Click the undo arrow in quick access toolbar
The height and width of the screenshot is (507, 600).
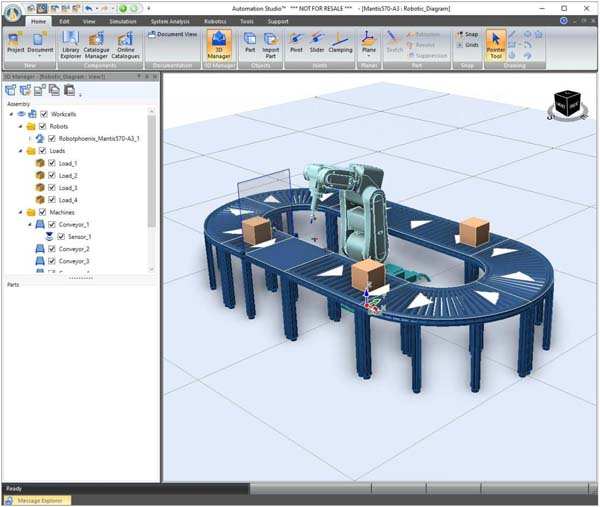point(89,8)
